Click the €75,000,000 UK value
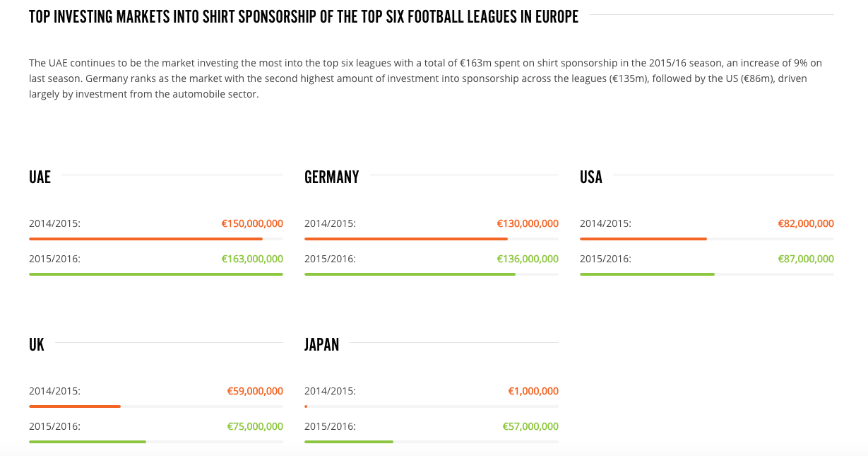This screenshot has width=868, height=456. (x=255, y=426)
